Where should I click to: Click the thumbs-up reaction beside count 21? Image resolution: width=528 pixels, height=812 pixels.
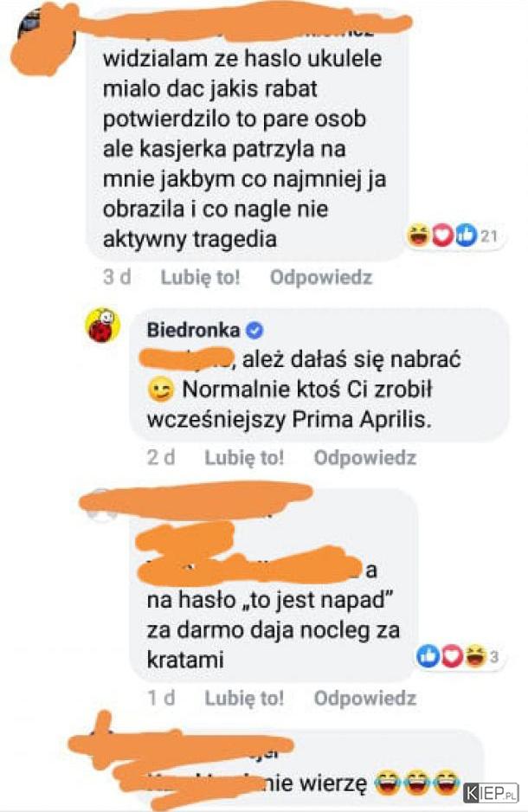pos(466,236)
